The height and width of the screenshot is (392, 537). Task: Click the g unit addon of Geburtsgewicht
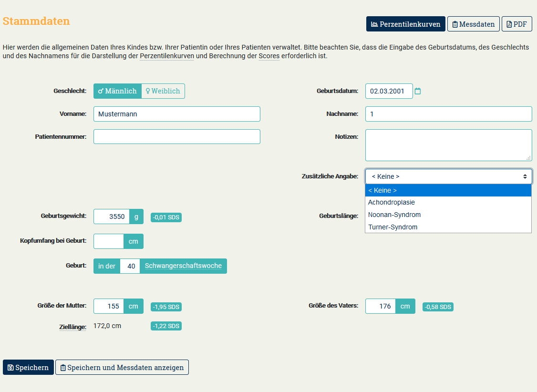pos(136,217)
